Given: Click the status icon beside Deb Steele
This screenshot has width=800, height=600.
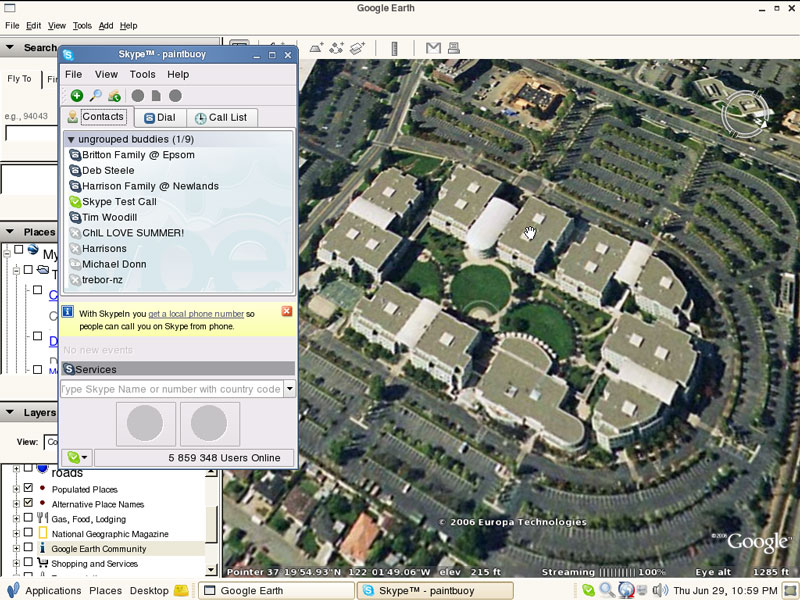Looking at the screenshot, I should tap(75, 170).
